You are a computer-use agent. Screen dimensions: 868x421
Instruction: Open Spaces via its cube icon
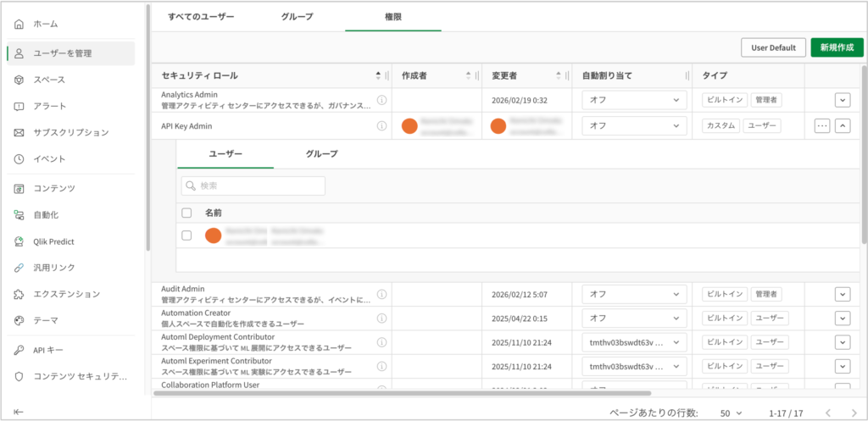coord(19,80)
